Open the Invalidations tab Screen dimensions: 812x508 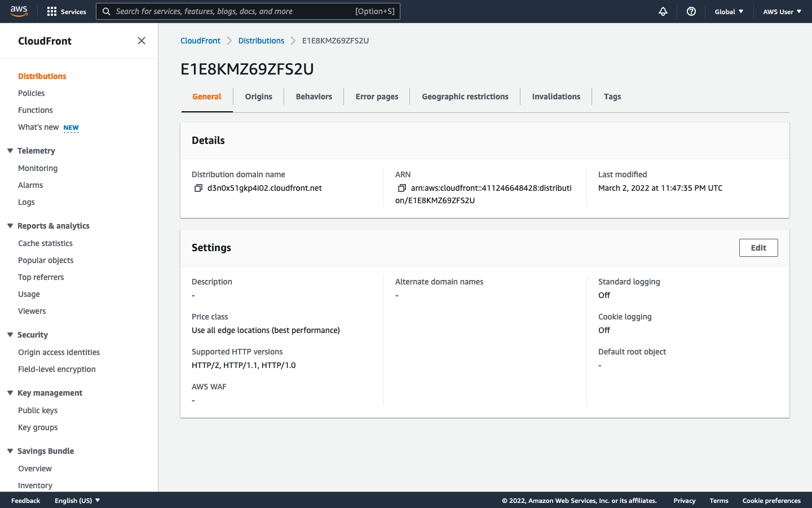(x=555, y=96)
